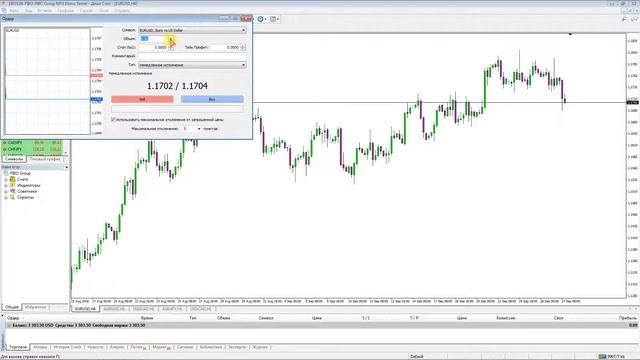Image resolution: width=640 pixels, height=360 pixels.
Task: Open the Символ EURUSD dropdown in Order dialog
Action: (192, 30)
